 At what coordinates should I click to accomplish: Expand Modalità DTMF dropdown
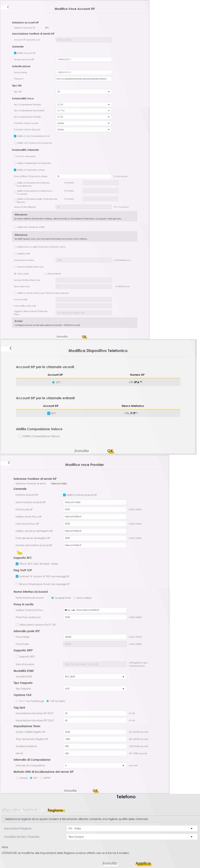[x=95, y=676]
